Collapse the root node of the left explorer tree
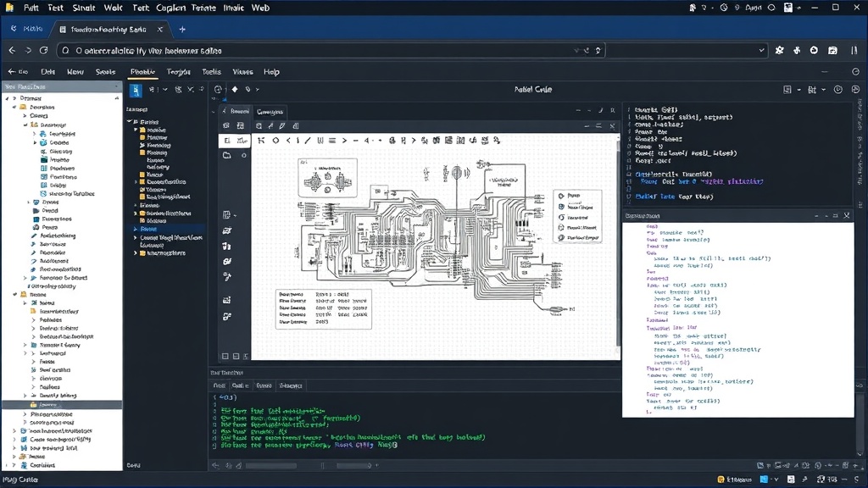This screenshot has height=488, width=868. 7,98
